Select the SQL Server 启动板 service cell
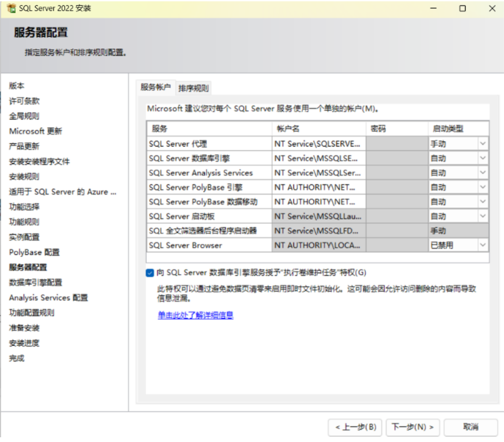This screenshot has width=504, height=442. point(209,216)
